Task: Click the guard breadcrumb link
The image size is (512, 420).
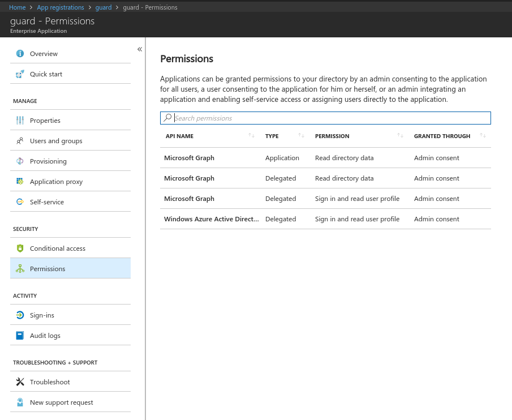Action: pos(104,7)
